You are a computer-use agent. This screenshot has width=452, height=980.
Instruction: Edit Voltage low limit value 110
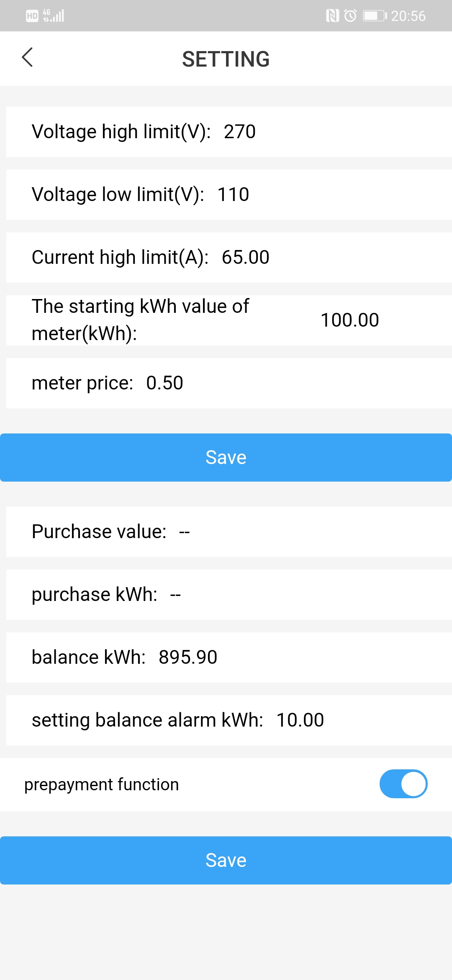pos(234,195)
